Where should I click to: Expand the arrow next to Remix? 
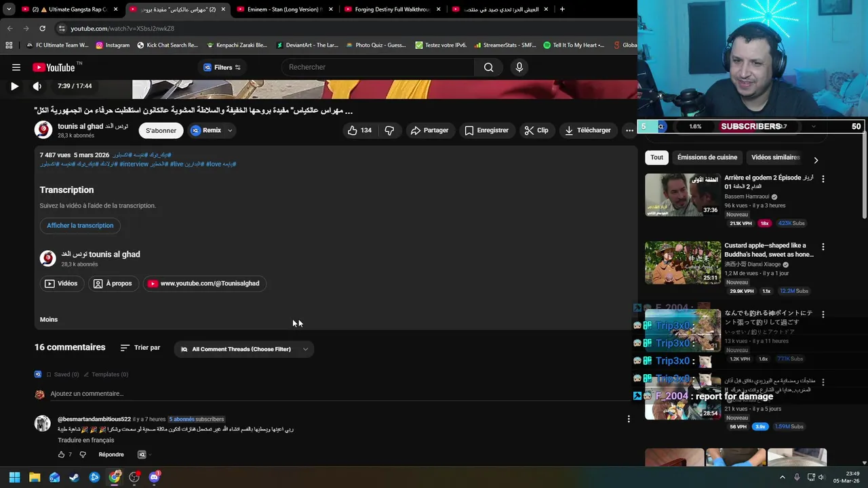pyautogui.click(x=230, y=130)
